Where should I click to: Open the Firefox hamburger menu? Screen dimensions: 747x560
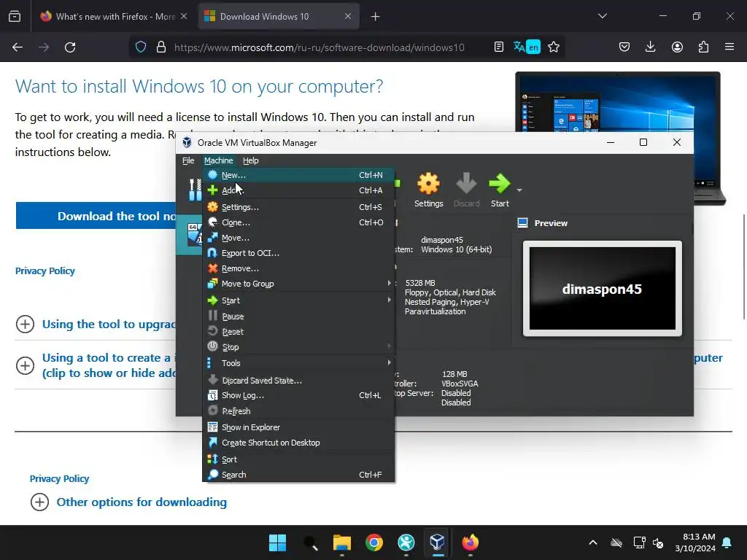click(x=729, y=47)
